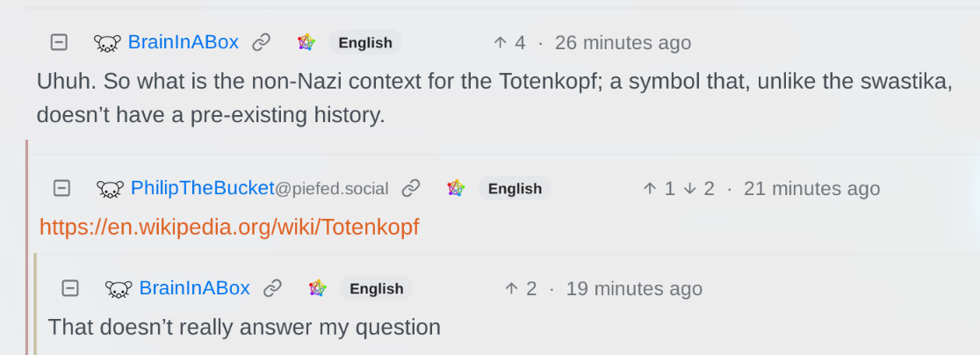Downvote PhilipTheBucket's comment
Viewport: 980px width, 355px height.
tap(690, 188)
